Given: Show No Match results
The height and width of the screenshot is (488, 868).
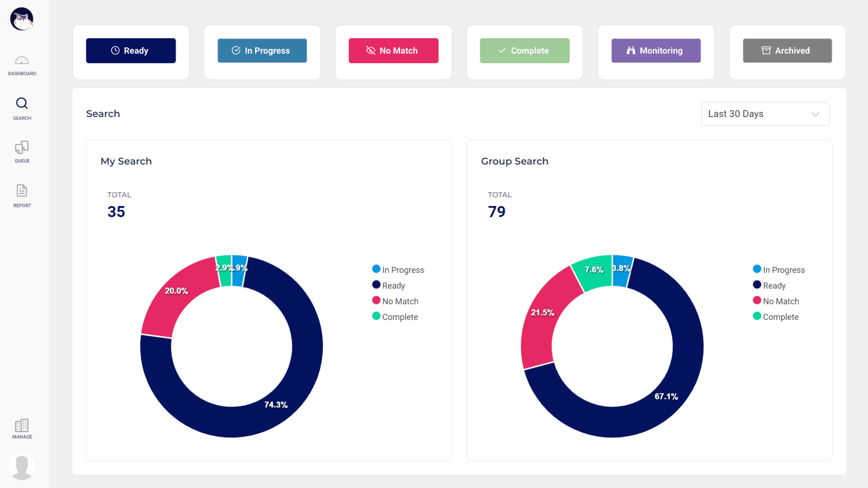Looking at the screenshot, I should 393,51.
